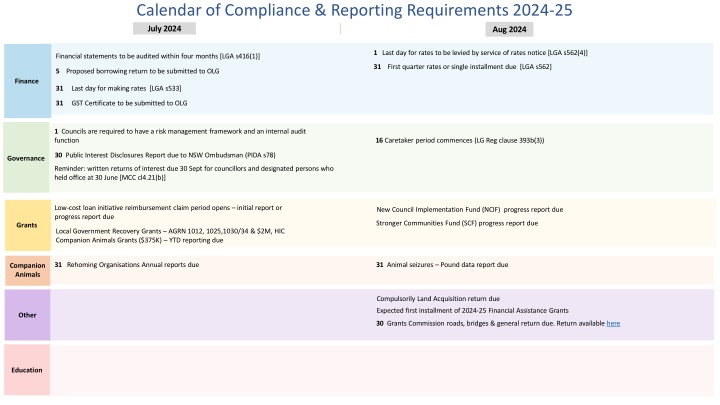The width and height of the screenshot is (720, 405).
Task: Select 'Stronger Communities Fund' entry
Action: tap(457, 223)
